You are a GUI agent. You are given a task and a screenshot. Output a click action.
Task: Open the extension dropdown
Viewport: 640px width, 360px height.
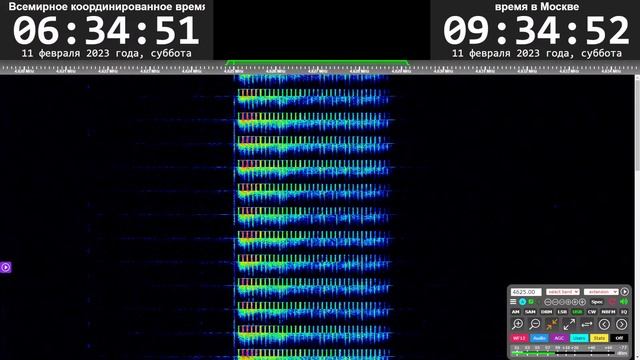pyautogui.click(x=601, y=292)
